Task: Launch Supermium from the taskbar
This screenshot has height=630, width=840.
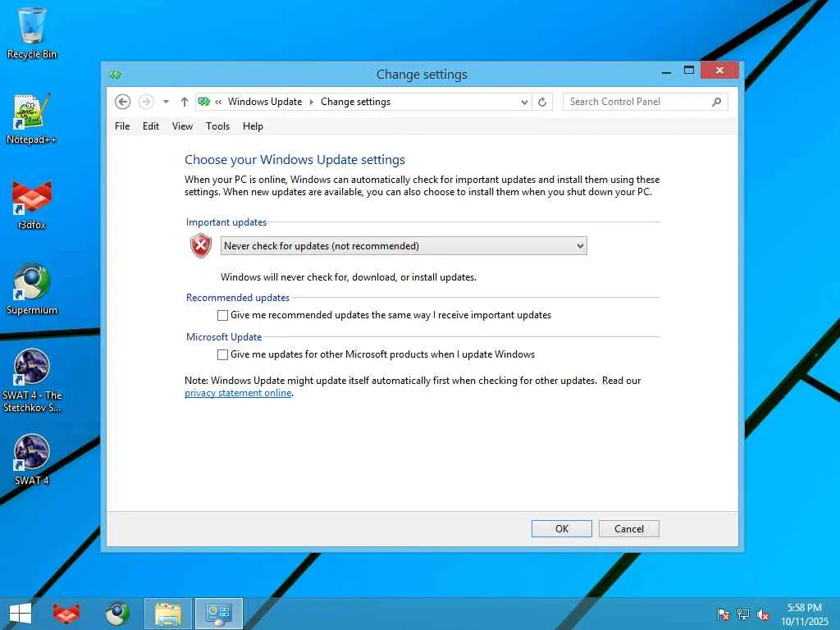Action: tap(116, 614)
